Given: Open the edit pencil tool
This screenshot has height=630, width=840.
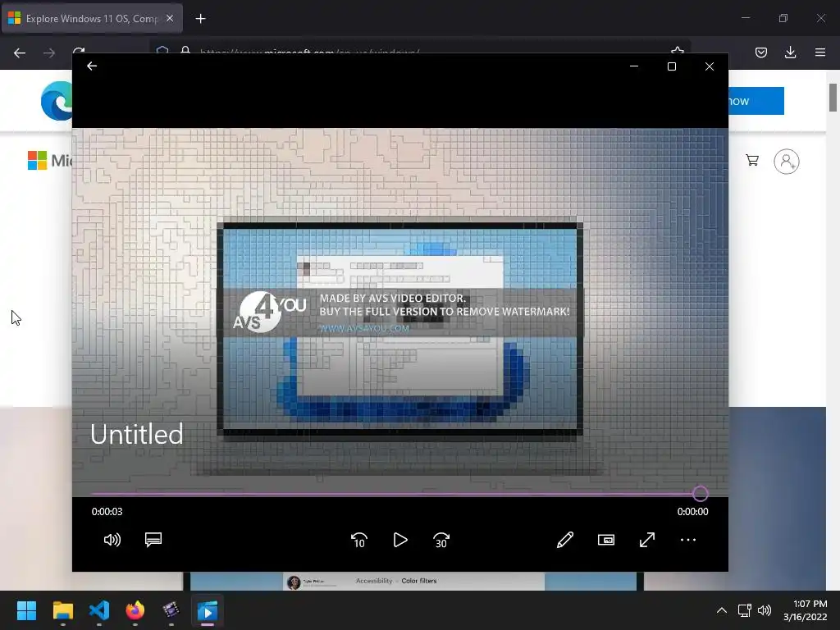Looking at the screenshot, I should pos(564,540).
